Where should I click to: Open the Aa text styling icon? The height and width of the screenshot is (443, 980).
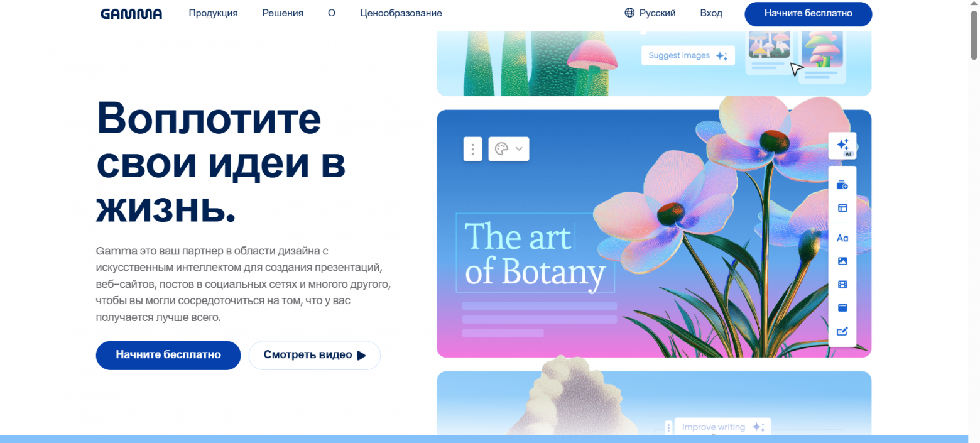coord(842,238)
